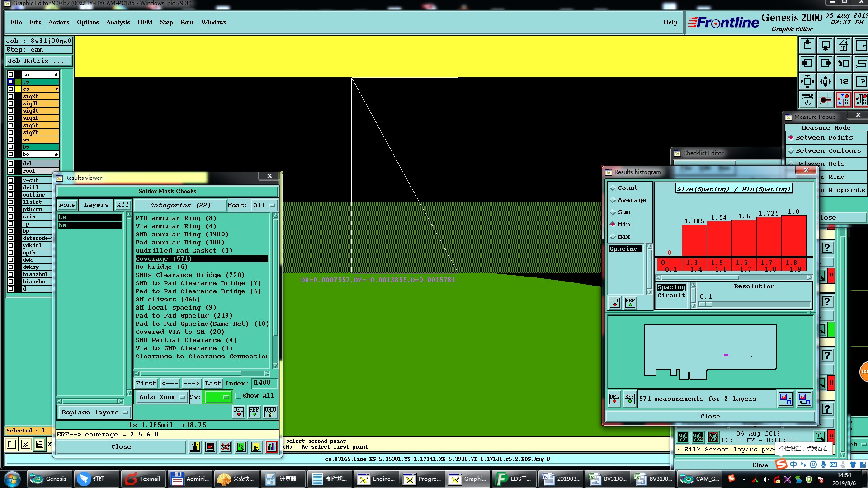
Task: Toggle the drl layer checkbox
Action: point(11,164)
